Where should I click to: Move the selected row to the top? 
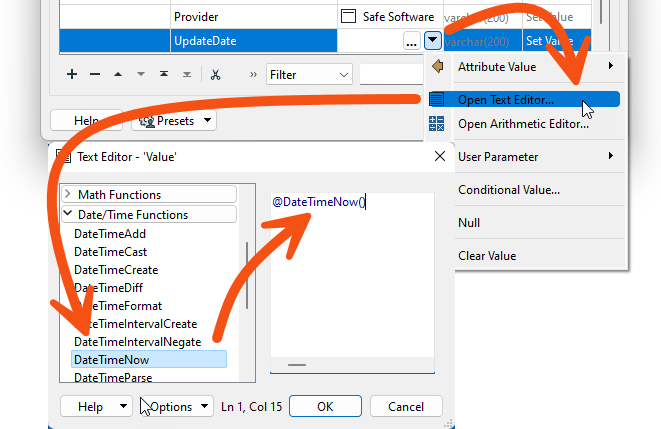point(164,75)
